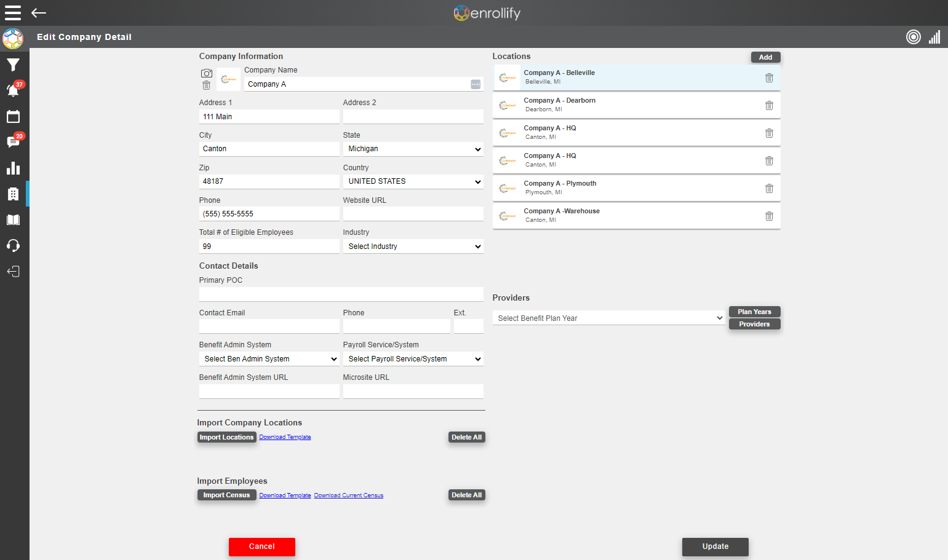948x560 pixels.
Task: Open the headset support icon
Action: click(x=13, y=245)
